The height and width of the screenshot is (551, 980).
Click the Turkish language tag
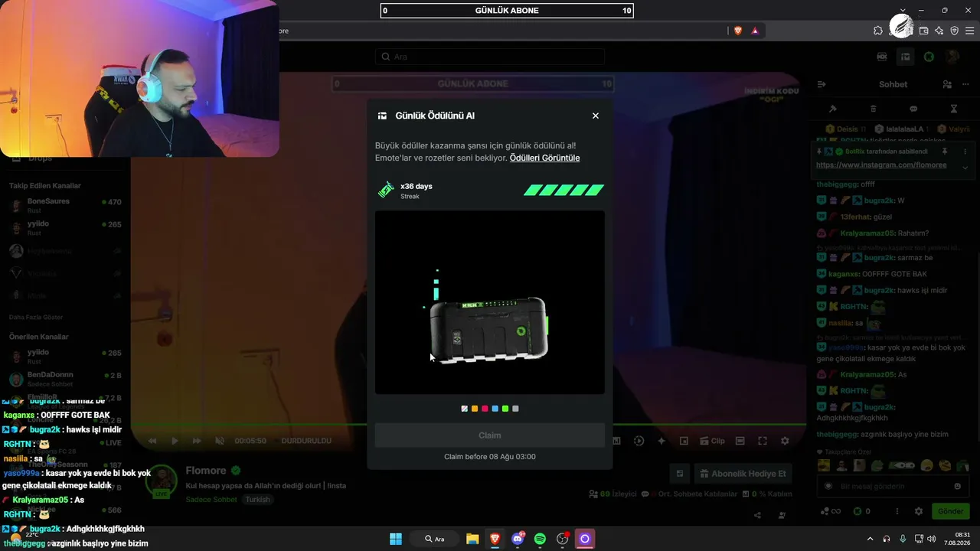pos(257,500)
